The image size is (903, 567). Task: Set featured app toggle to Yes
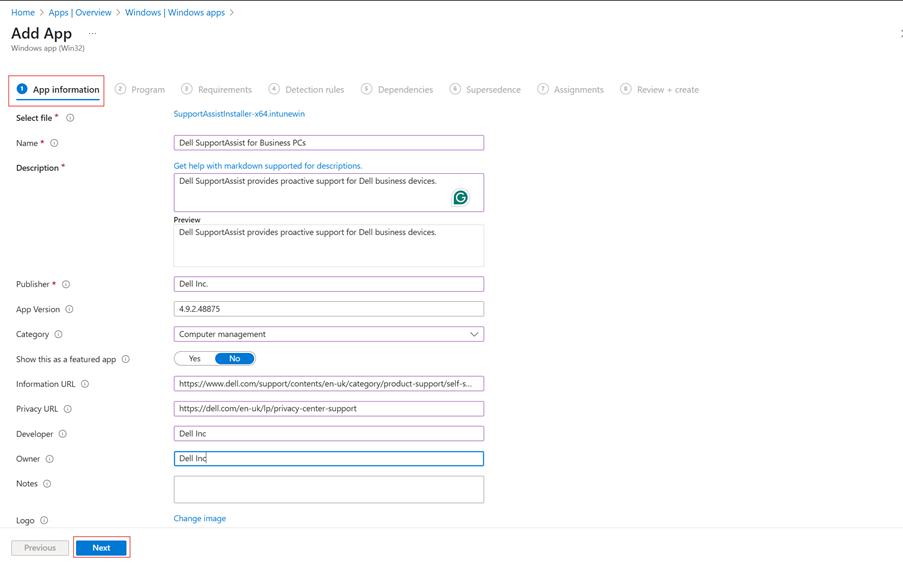(195, 359)
